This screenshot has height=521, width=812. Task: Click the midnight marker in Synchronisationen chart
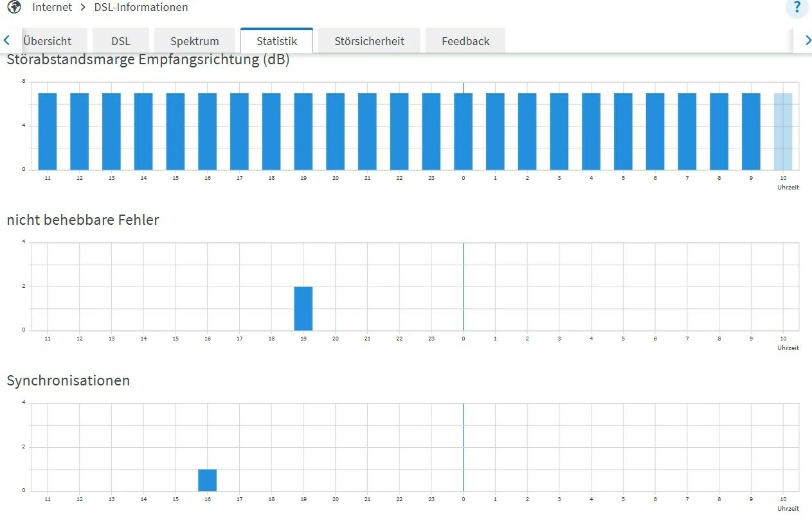[463, 447]
